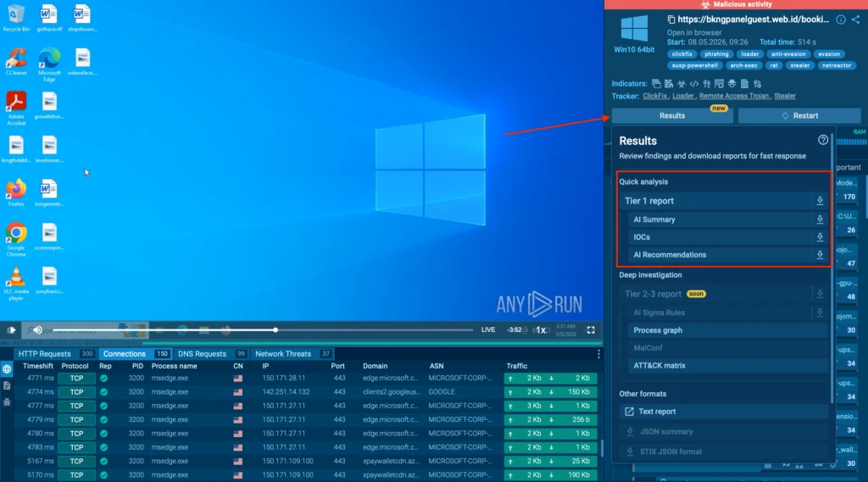Click the 150.171.28.11 IP cell
This screenshot has width=868, height=482.
[284, 378]
